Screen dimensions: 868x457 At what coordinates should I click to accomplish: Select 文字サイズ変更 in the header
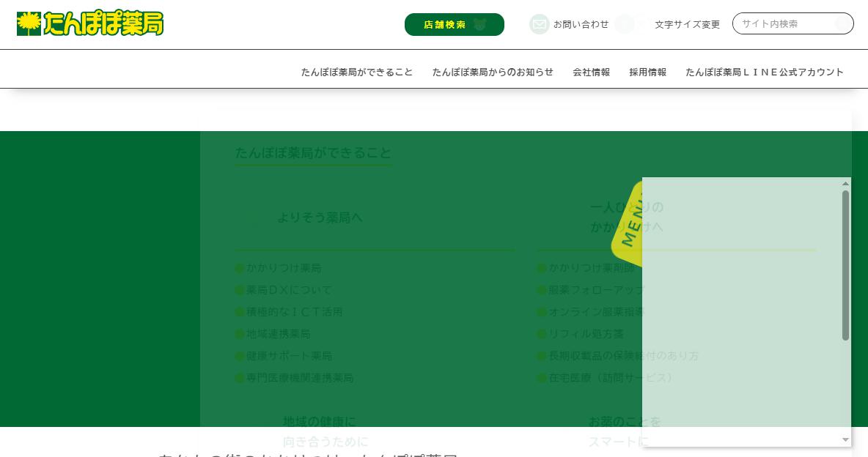(688, 24)
